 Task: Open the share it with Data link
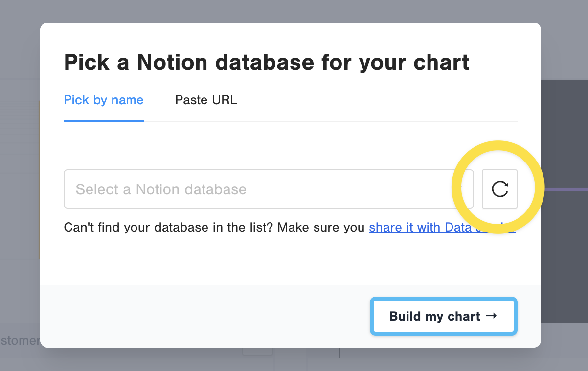tap(420, 228)
